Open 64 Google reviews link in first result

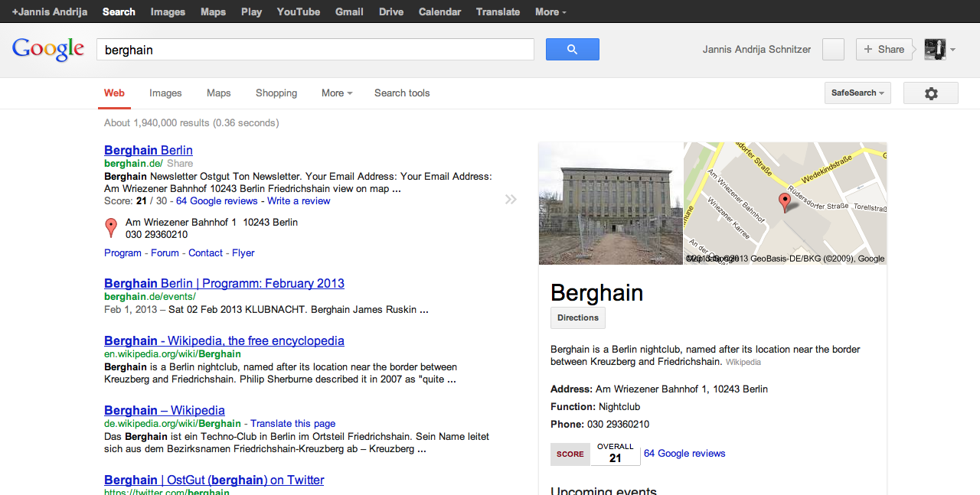point(217,201)
